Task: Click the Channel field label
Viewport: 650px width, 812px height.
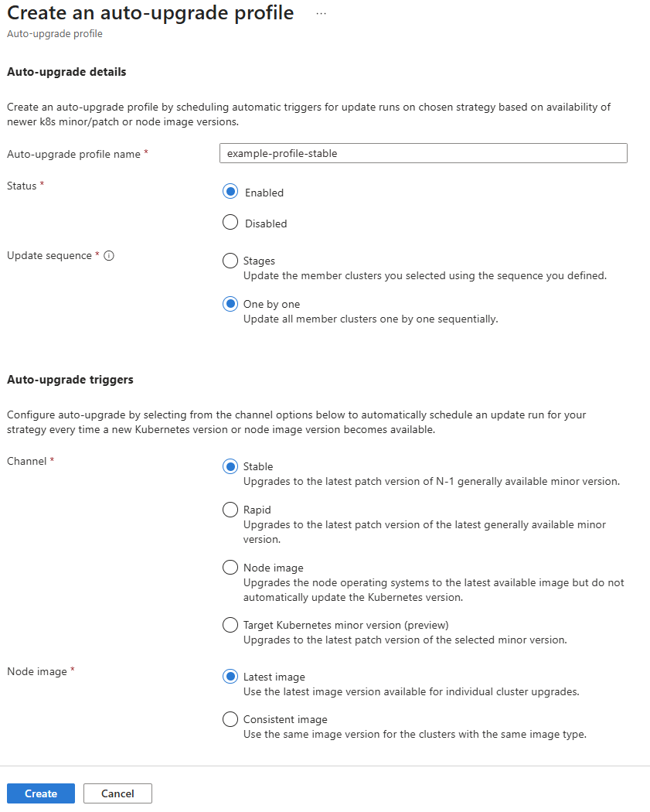Action: coord(27,461)
